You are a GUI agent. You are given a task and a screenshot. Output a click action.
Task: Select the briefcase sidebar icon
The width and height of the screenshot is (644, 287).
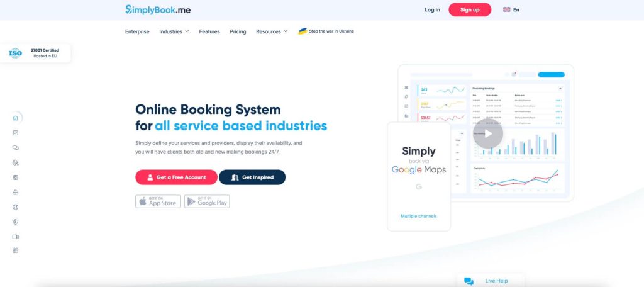point(16,192)
